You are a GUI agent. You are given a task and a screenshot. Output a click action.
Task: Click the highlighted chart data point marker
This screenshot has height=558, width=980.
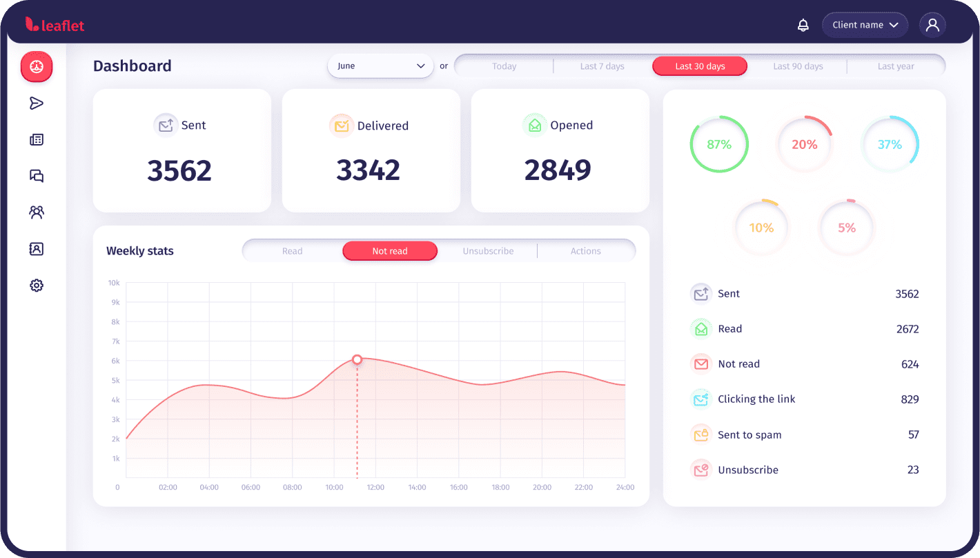[357, 359]
